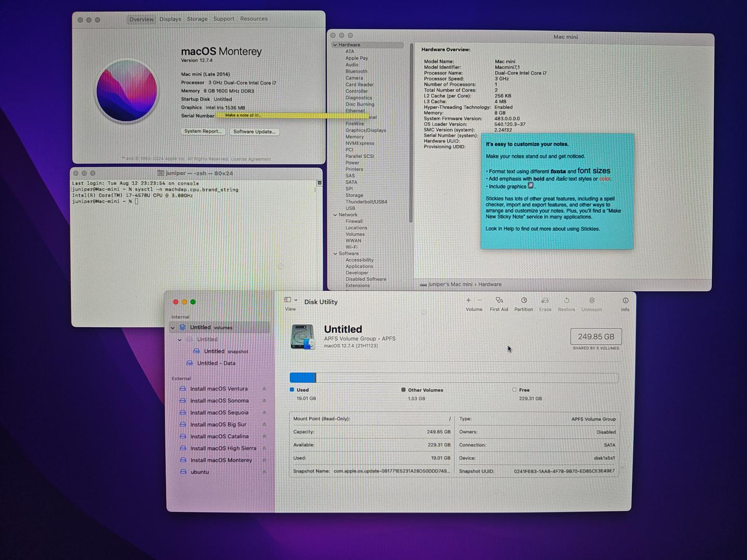Collapse the Untitled volumes group

[173, 328]
